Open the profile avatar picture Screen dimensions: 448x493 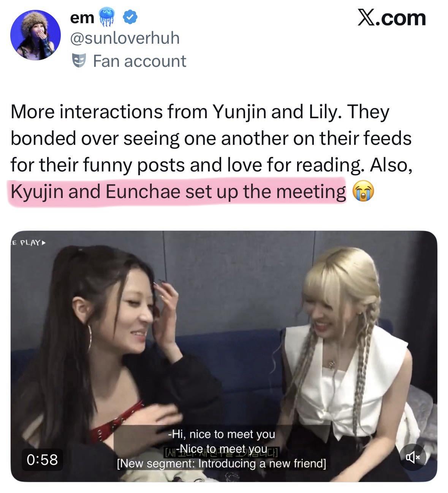click(35, 35)
